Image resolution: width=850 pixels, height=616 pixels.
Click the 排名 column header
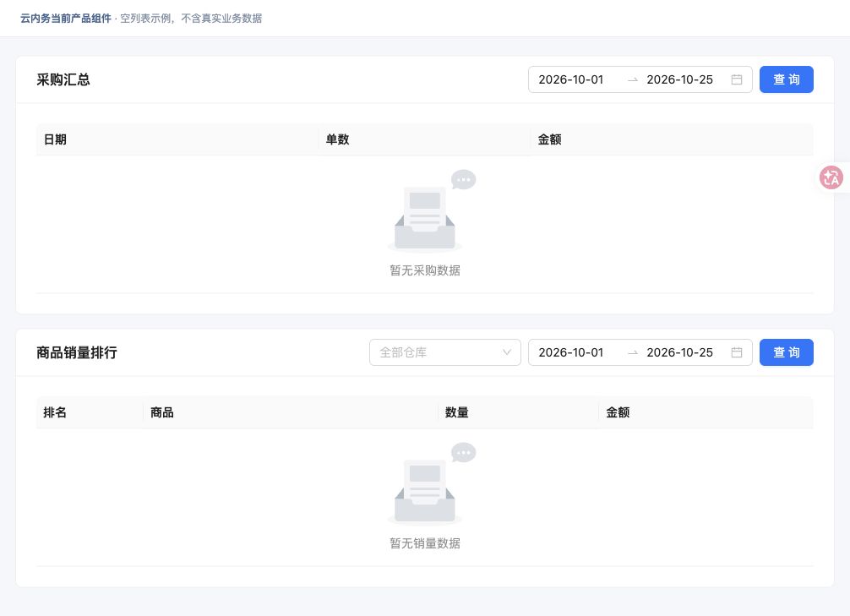tap(90, 412)
